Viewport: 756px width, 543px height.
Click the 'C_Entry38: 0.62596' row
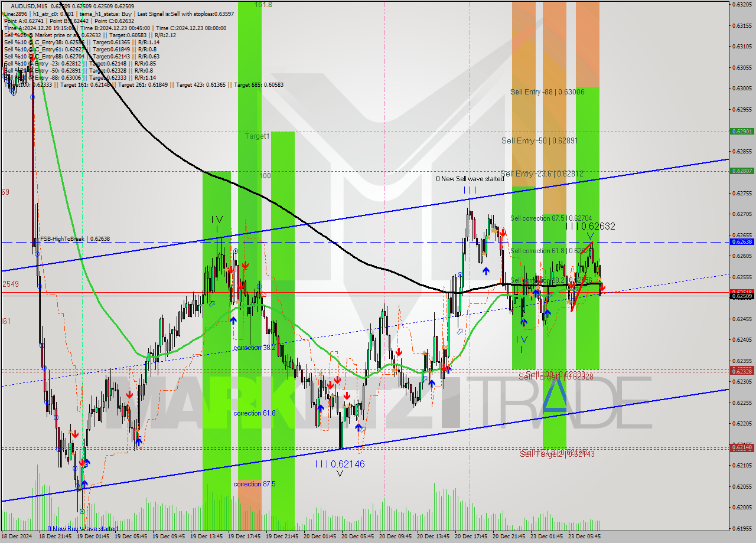[81, 42]
